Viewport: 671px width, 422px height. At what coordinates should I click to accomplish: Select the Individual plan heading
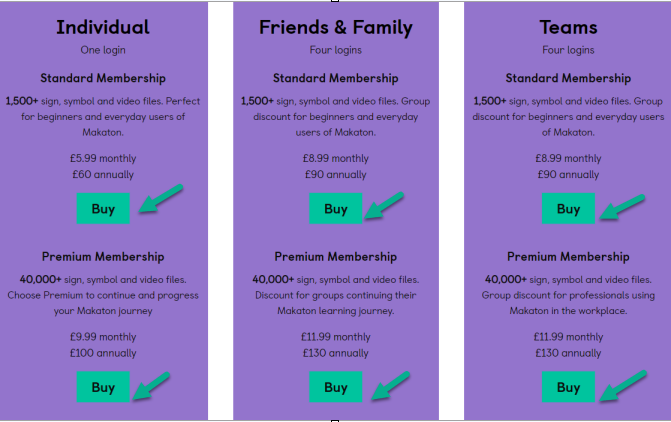pyautogui.click(x=103, y=27)
